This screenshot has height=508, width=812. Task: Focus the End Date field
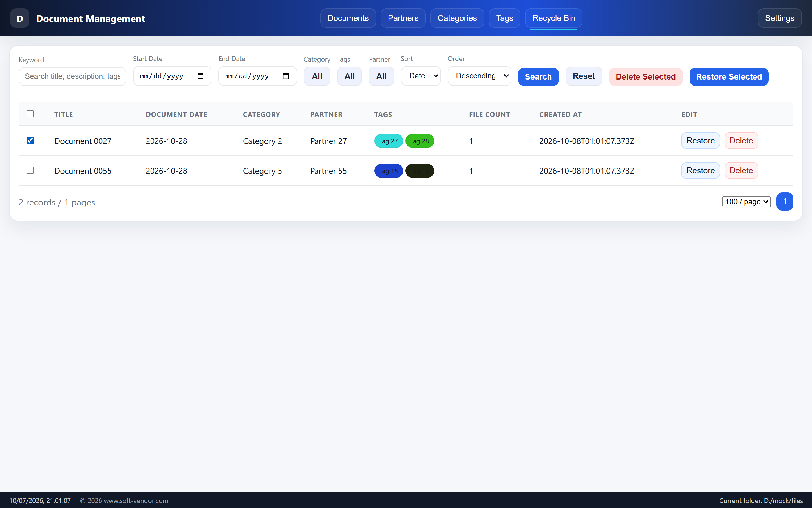(257, 76)
